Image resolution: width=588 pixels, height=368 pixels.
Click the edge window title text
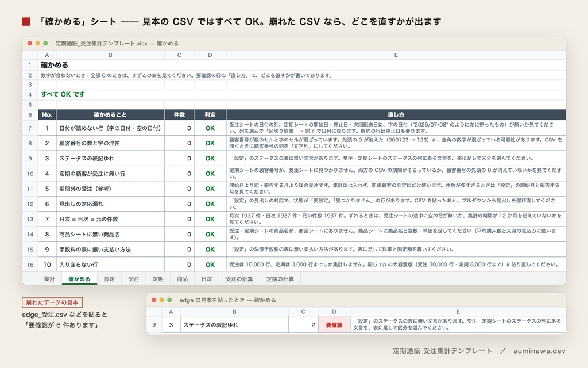[227, 300]
